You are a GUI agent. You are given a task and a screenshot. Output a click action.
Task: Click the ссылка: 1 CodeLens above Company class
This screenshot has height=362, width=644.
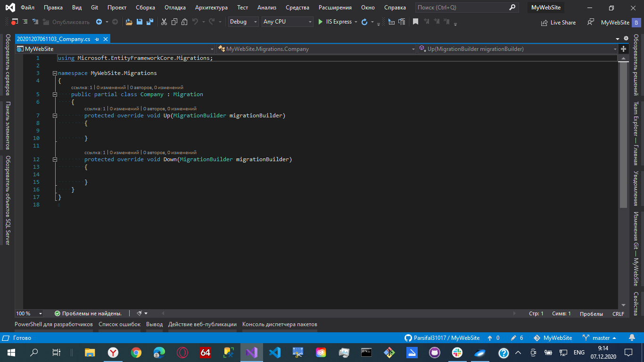pos(82,87)
